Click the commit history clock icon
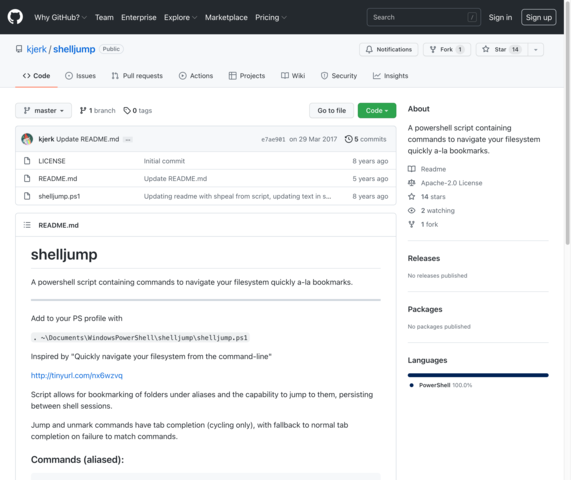Viewport: 571px width, 480px height. click(348, 139)
